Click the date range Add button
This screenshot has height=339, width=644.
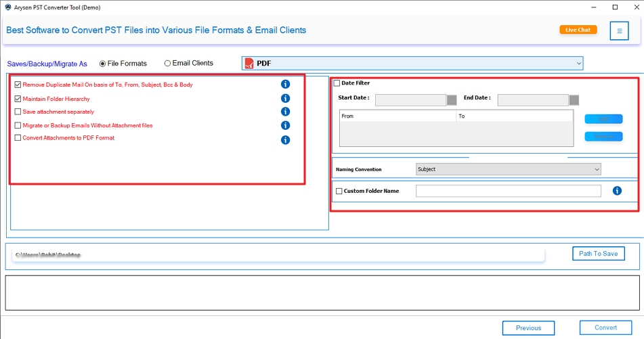(604, 119)
